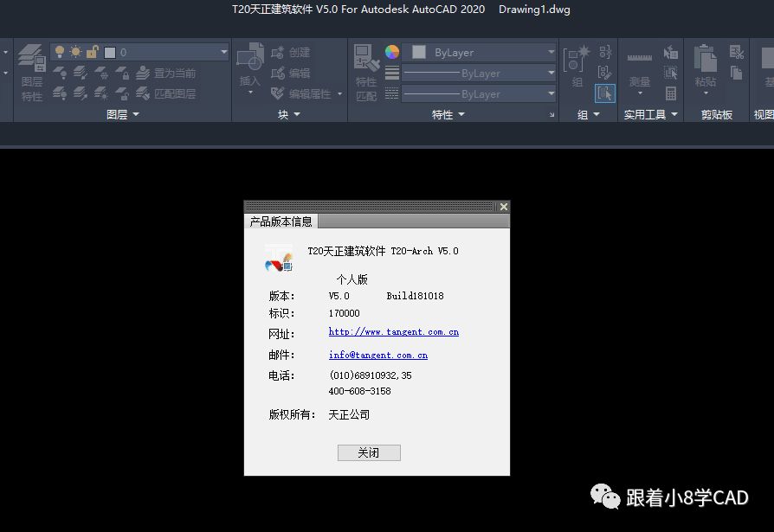Toggle the layer freeze sun icon

pyautogui.click(x=76, y=52)
